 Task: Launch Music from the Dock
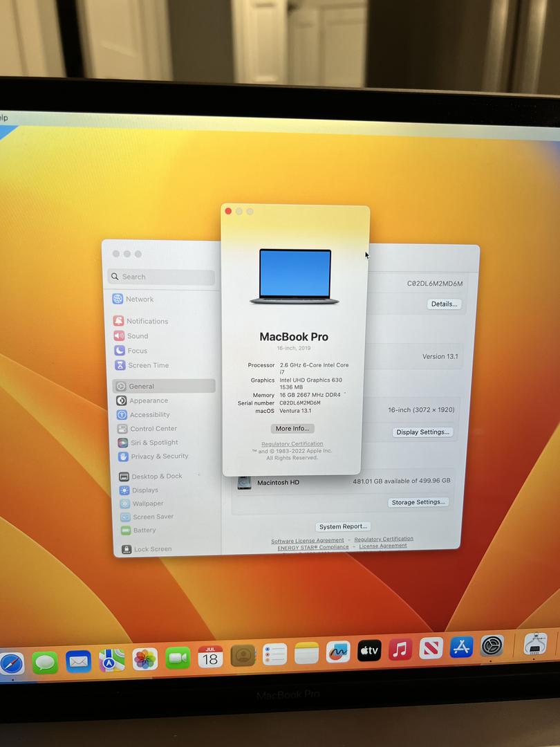400,649
